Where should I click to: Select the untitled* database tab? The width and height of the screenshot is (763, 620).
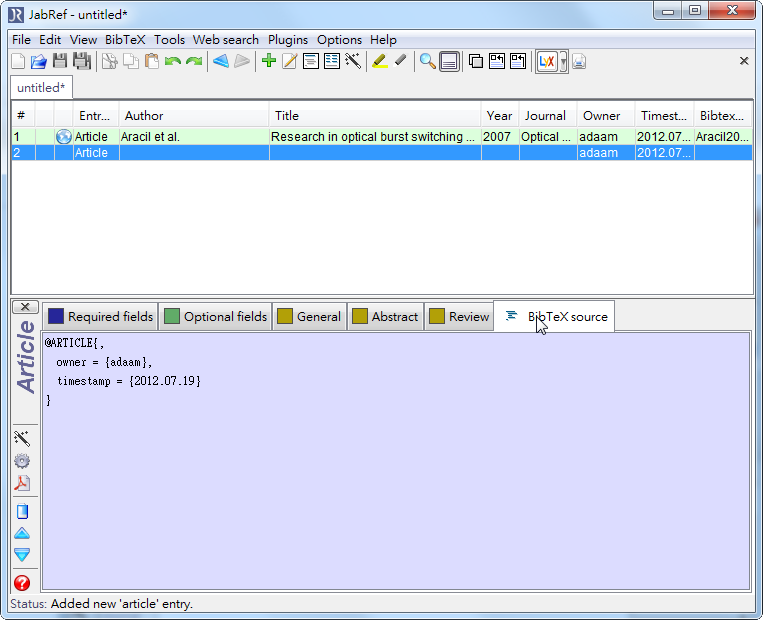click(41, 88)
